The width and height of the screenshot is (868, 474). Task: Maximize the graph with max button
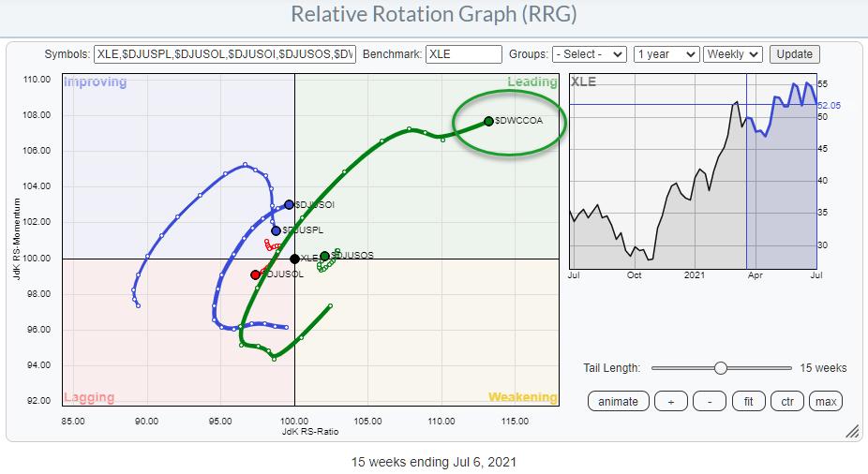[x=825, y=401]
